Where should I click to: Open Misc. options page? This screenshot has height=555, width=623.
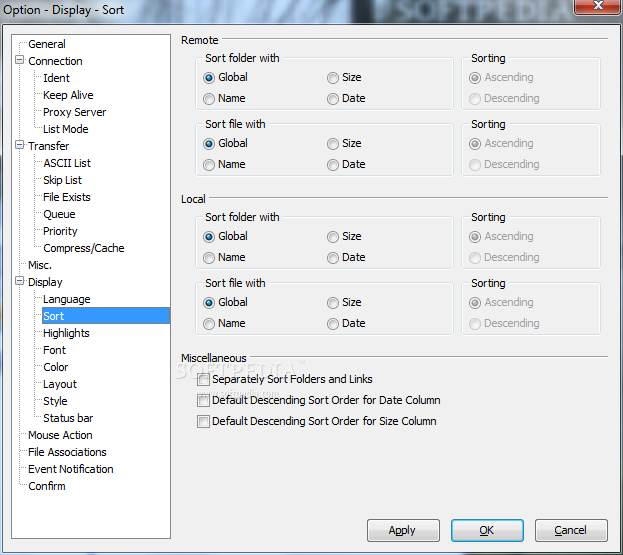click(x=40, y=265)
